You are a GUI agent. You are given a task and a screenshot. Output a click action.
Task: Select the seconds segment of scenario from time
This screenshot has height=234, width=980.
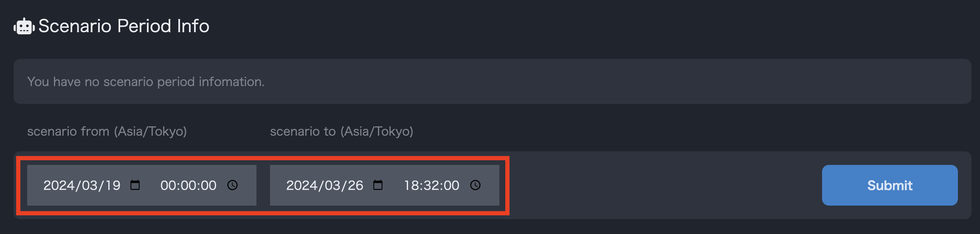click(x=208, y=185)
